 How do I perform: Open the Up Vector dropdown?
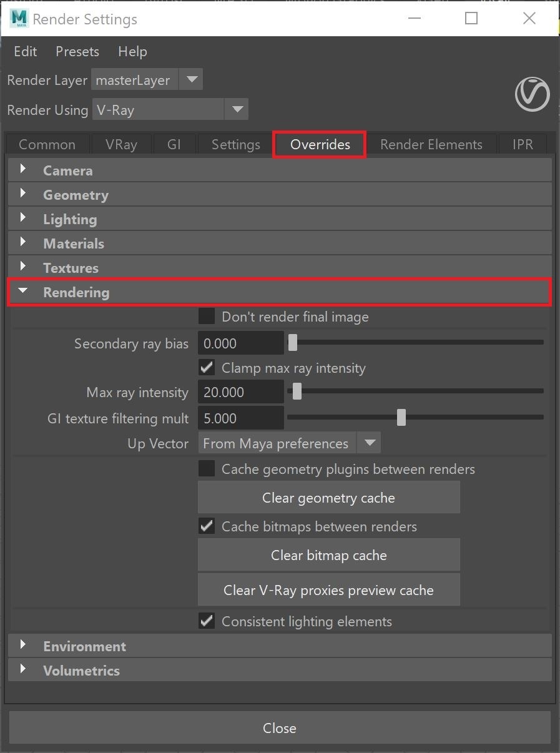[289, 443]
